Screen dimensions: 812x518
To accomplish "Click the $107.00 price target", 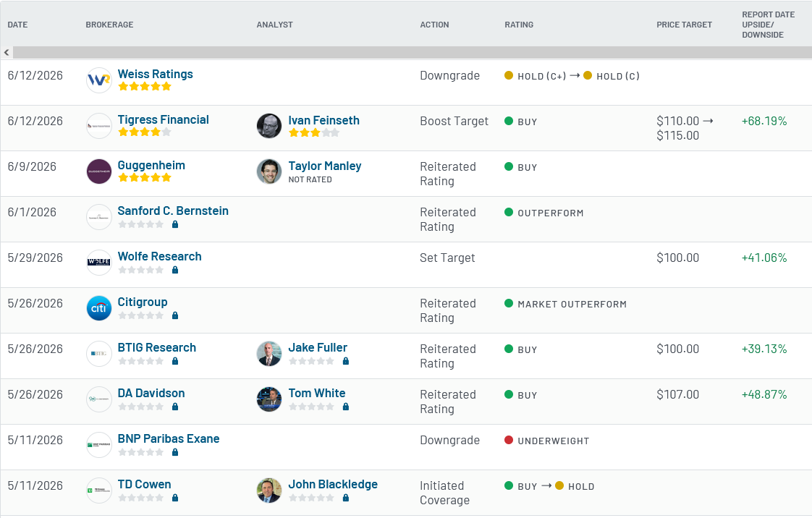I will tap(677, 394).
